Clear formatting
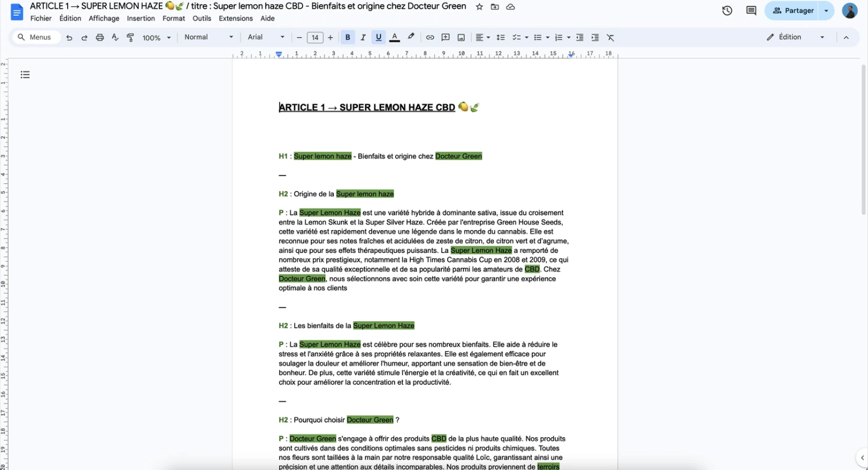868x470 pixels. [611, 37]
